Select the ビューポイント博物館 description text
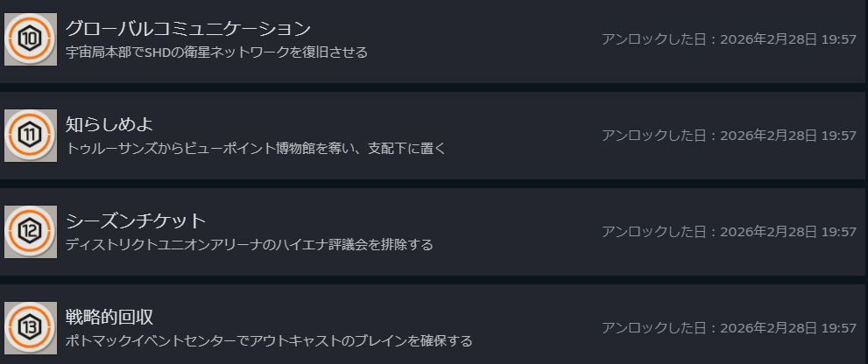Screen dimensions: 868x364 [256, 149]
